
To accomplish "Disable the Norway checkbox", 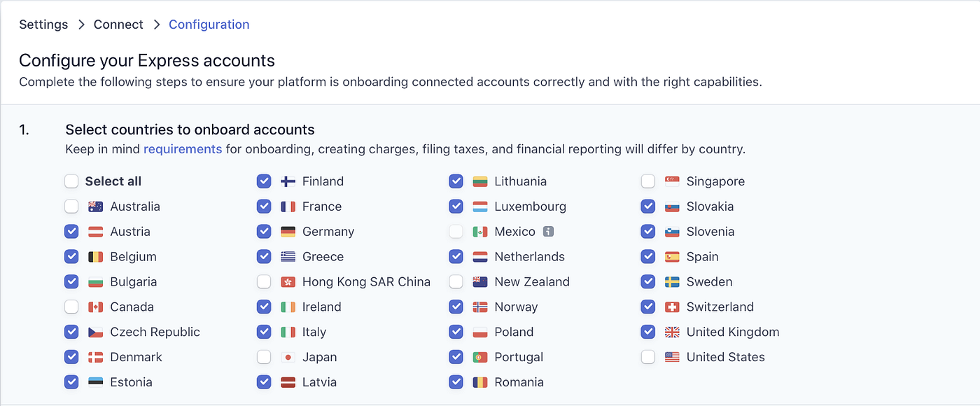I will coord(456,307).
